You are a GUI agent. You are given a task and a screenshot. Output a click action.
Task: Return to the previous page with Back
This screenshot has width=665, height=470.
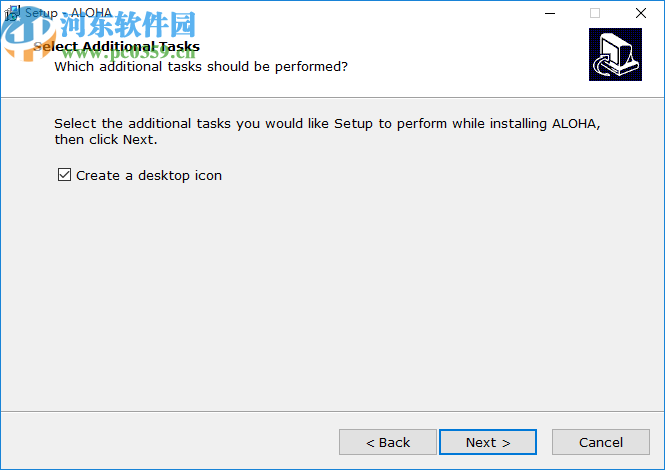(388, 442)
